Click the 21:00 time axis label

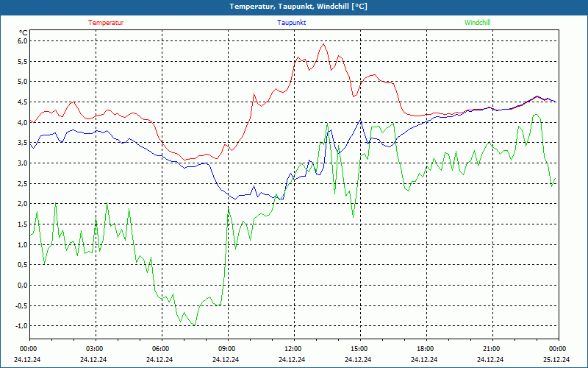tap(491, 349)
